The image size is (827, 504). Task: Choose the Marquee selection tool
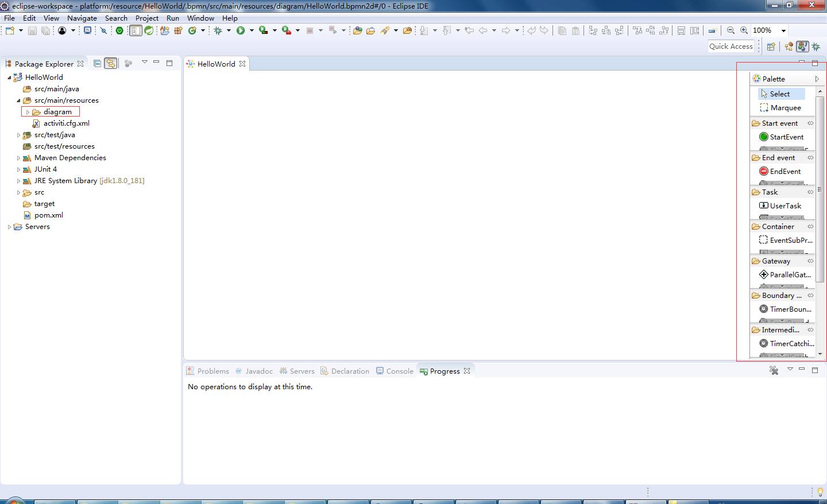pos(780,107)
